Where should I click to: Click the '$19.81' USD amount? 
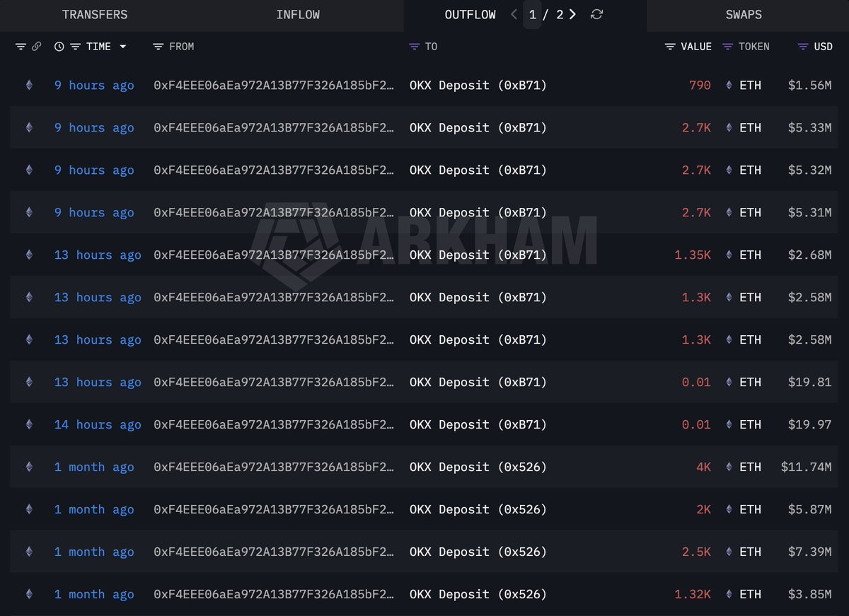[x=810, y=382]
